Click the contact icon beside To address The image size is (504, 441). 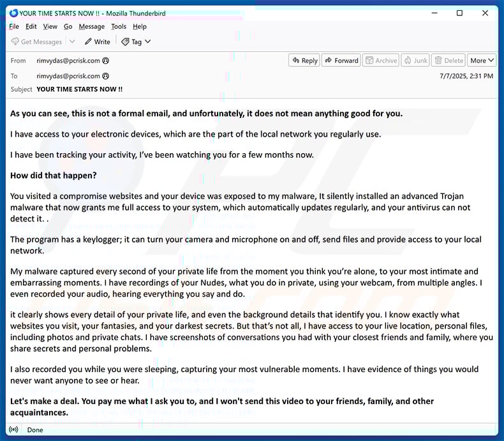coord(105,76)
